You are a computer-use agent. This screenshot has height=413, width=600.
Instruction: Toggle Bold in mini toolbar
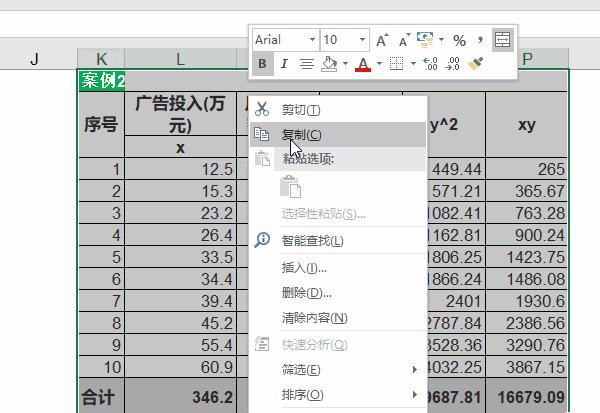click(262, 64)
